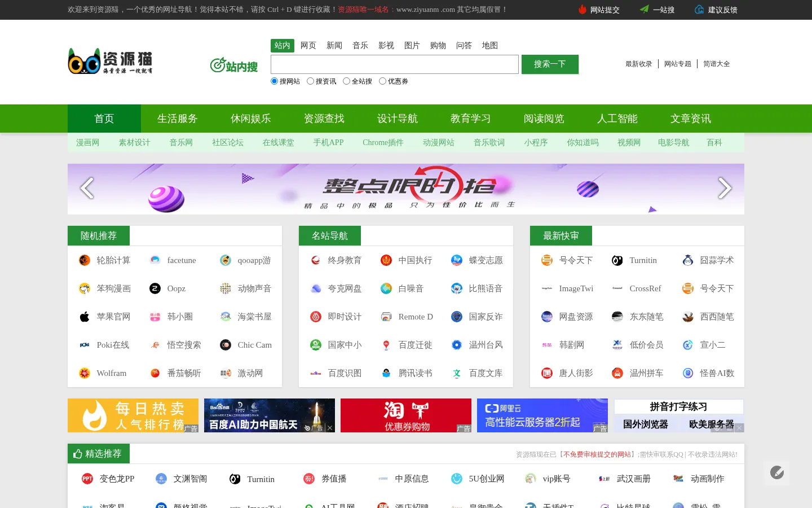
Task: Click the 变色龙PP red PPT icon
Action: point(87,479)
